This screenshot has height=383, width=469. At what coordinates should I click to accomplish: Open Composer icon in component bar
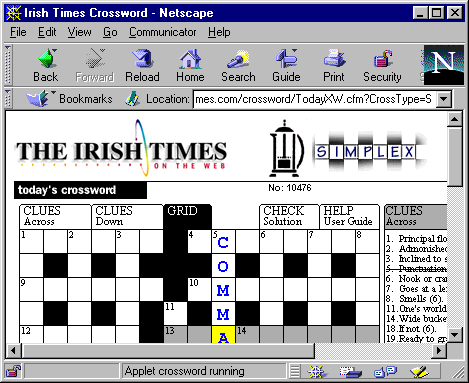[x=419, y=371]
